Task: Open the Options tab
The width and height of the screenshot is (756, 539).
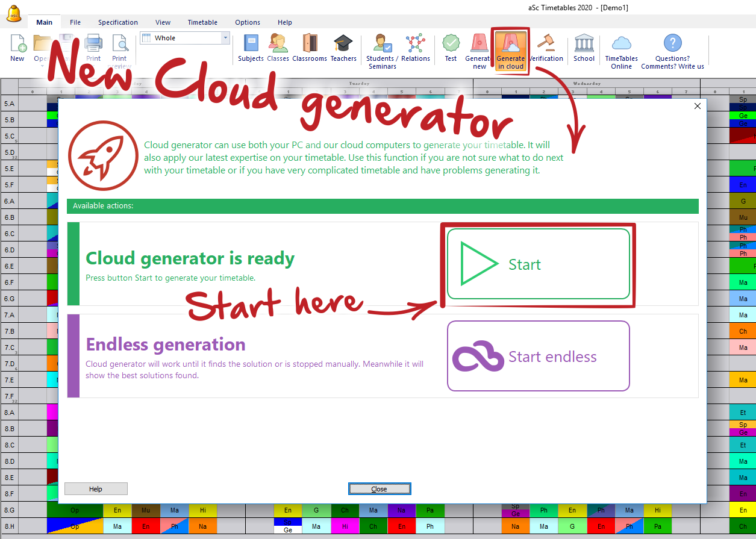Action: pyautogui.click(x=248, y=22)
